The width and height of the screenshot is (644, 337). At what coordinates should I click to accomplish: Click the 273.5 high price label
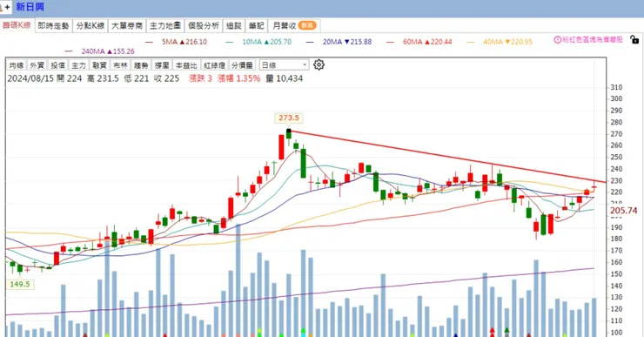(289, 118)
